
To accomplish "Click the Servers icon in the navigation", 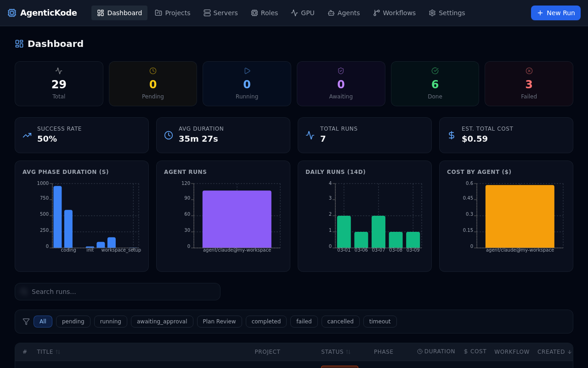I will click(x=207, y=13).
